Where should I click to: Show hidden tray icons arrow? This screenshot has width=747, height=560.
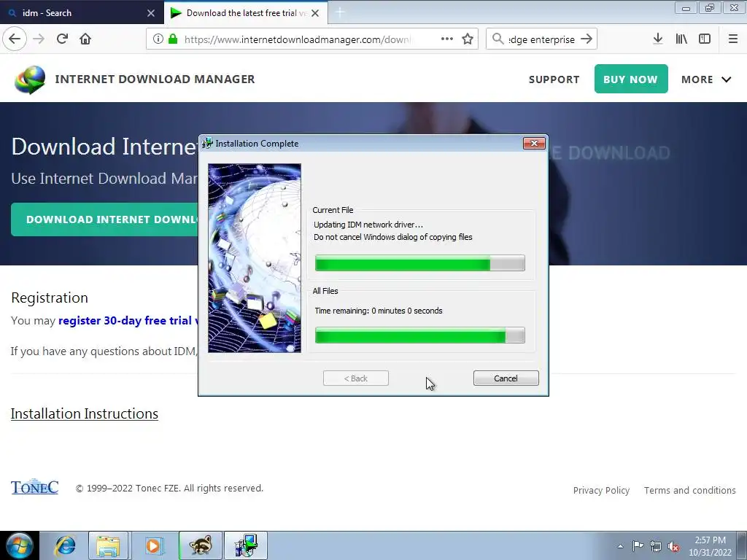[x=620, y=546]
